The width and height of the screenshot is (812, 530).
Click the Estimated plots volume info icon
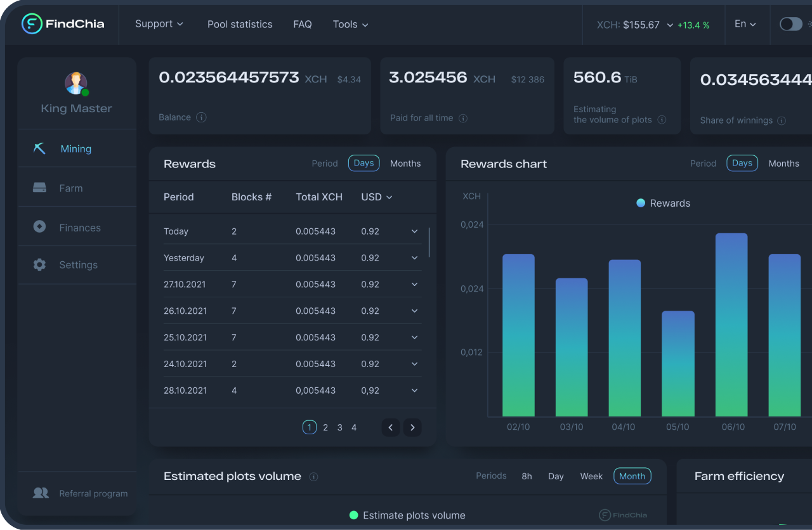coord(313,477)
